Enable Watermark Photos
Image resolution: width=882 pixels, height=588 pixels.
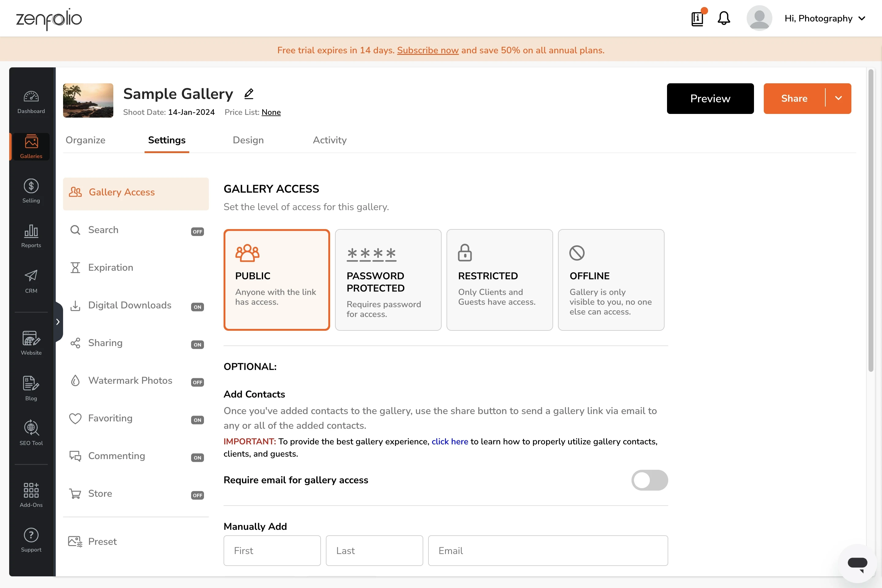tap(197, 382)
